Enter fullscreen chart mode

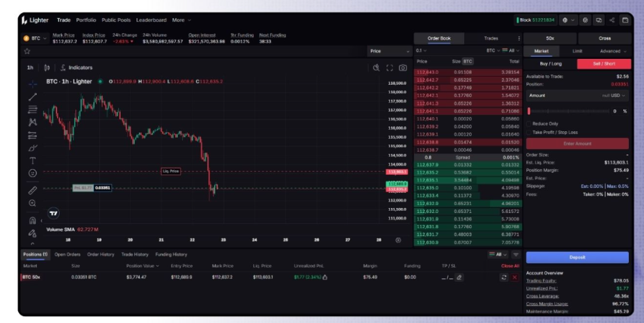[389, 68]
